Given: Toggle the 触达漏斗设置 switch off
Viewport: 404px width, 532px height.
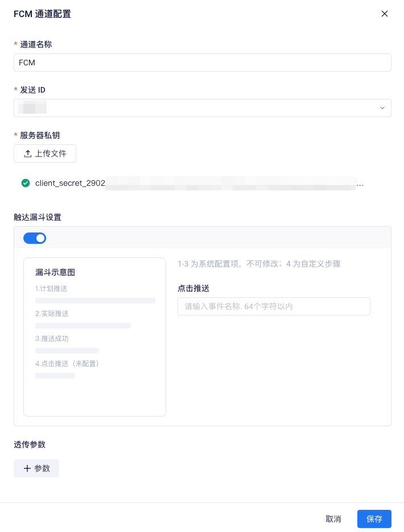Looking at the screenshot, I should [35, 238].
